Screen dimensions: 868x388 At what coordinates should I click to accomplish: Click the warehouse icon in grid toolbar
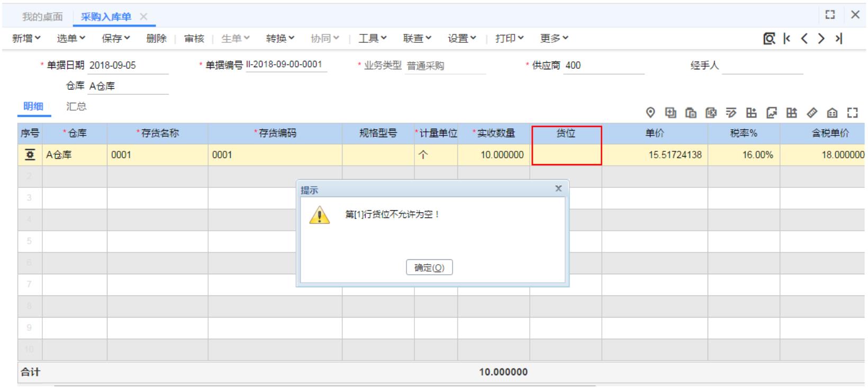coord(832,112)
